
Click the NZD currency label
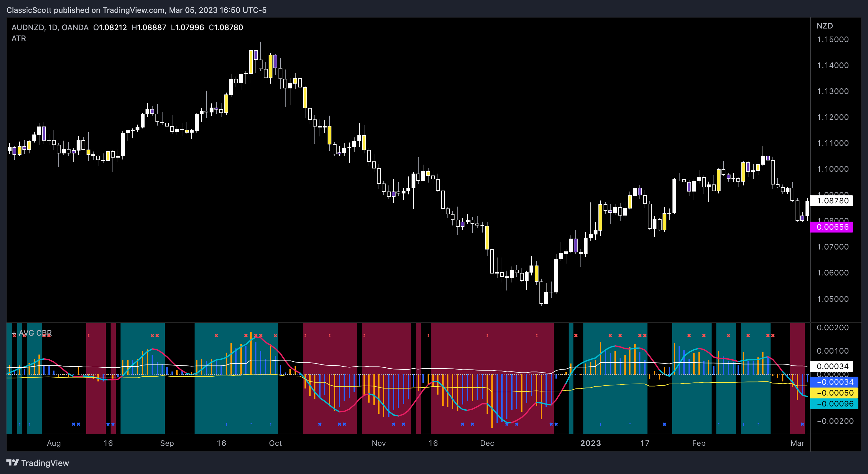pos(824,26)
